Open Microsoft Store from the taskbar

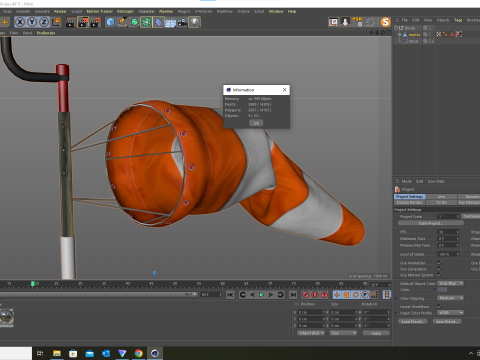click(x=73, y=353)
